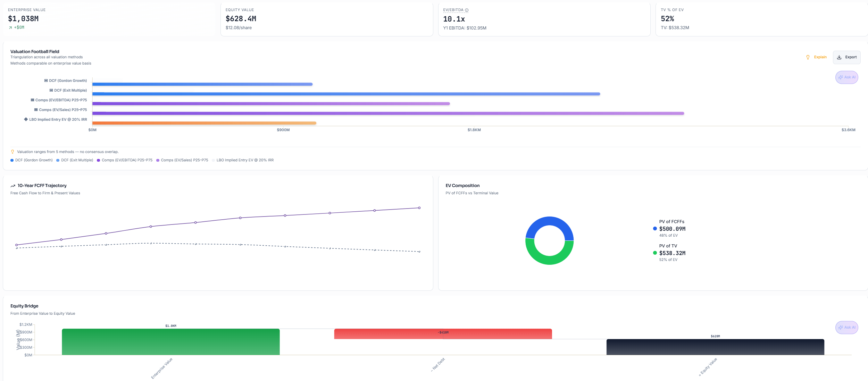The width and height of the screenshot is (868, 381).
Task: Click the blue PV of FCFFs donut segment
Action: pos(550,221)
